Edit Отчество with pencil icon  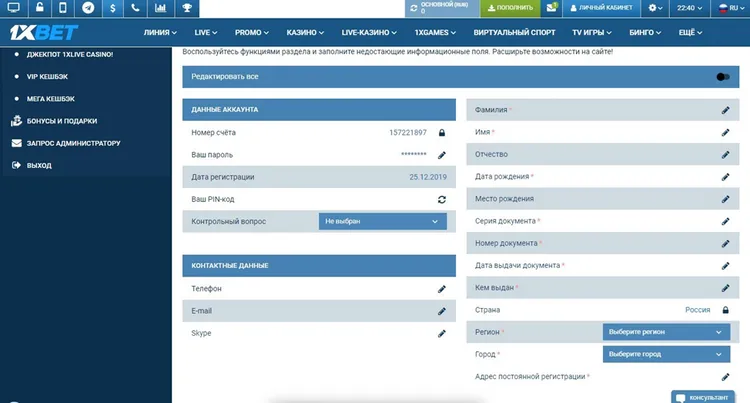(725, 154)
